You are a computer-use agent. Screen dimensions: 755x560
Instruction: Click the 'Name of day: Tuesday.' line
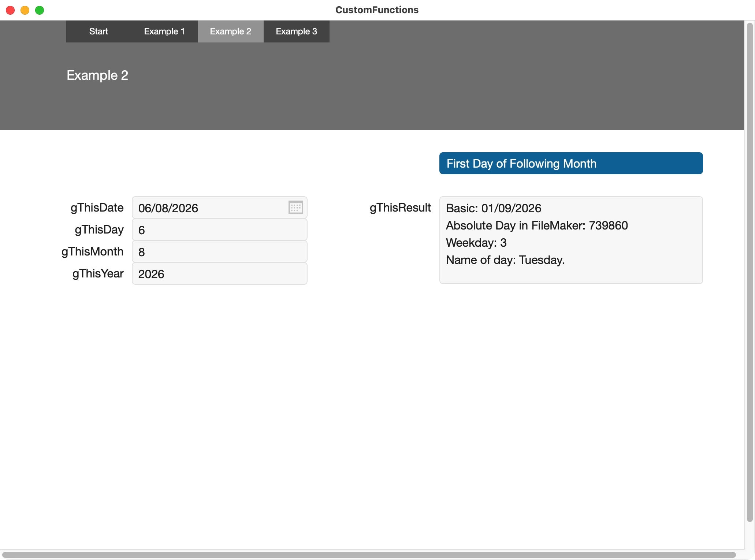tap(505, 260)
